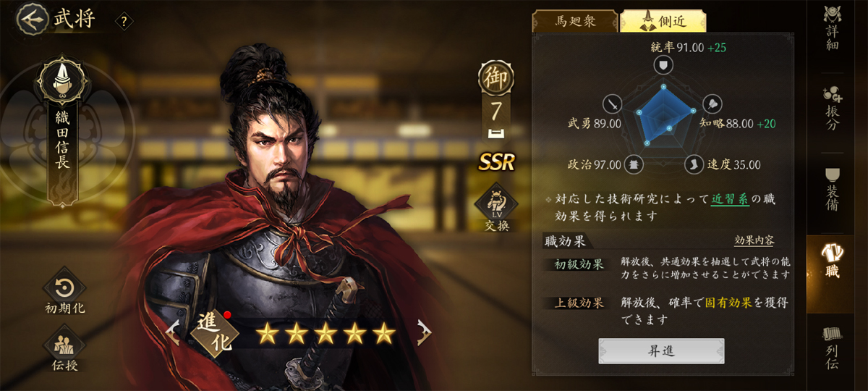This screenshot has width=868, height=391.
Task: Switch to the 馬廻衆 tab
Action: click(x=574, y=21)
